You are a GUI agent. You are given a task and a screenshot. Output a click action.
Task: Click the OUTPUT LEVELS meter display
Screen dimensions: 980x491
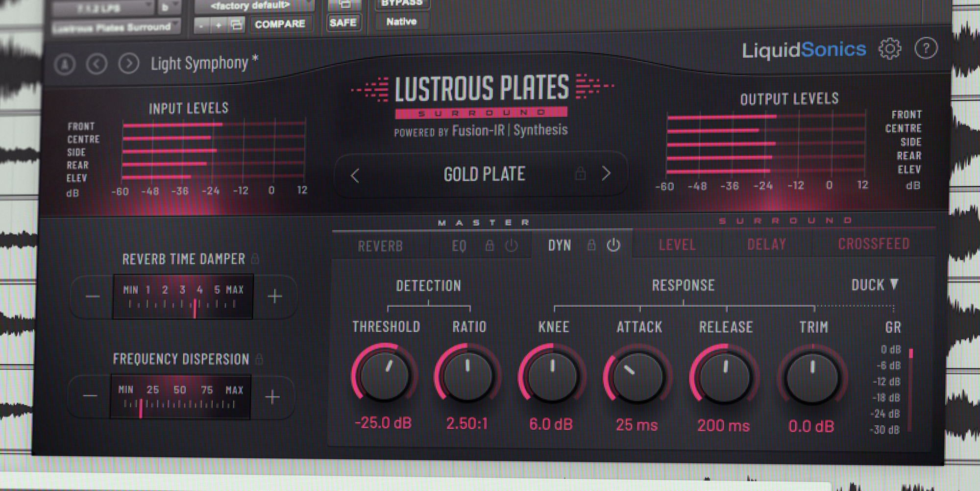(x=766, y=144)
